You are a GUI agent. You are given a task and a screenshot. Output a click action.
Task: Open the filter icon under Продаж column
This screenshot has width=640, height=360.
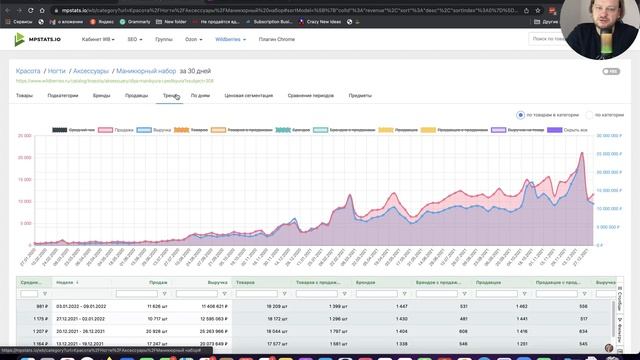[164, 294]
